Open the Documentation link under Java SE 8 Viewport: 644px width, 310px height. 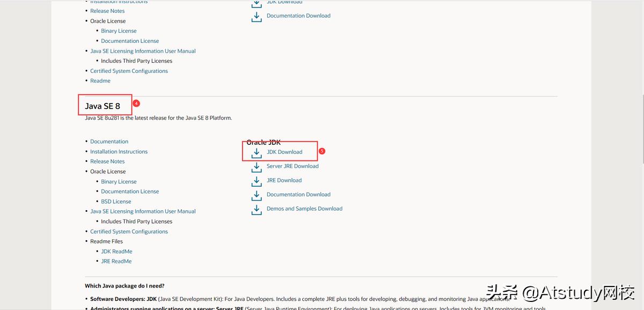point(109,142)
